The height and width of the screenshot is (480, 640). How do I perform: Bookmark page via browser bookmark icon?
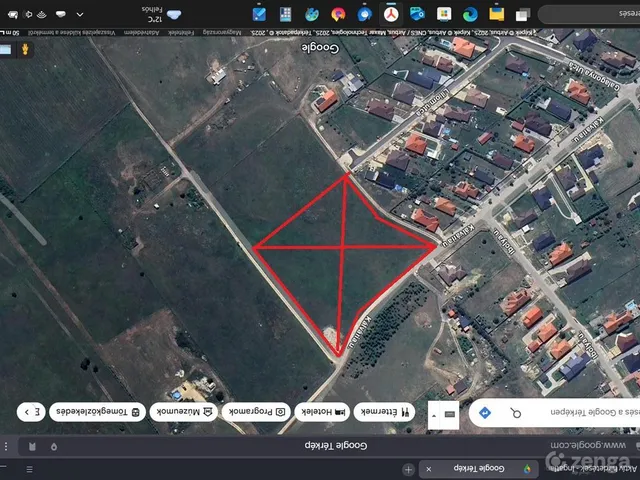[x=32, y=447]
